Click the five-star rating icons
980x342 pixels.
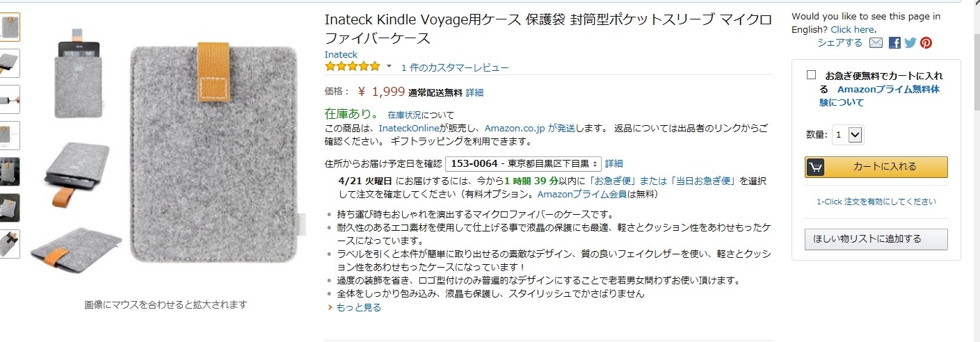tap(353, 67)
